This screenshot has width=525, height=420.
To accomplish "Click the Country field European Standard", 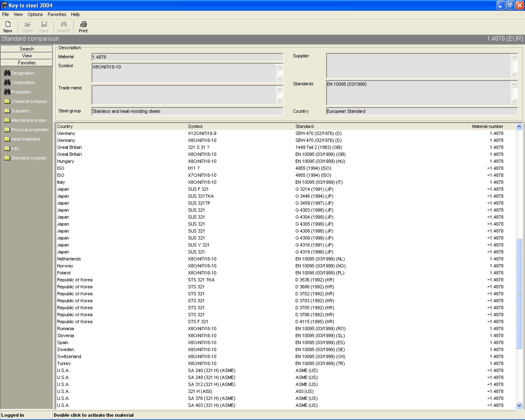I will (422, 111).
